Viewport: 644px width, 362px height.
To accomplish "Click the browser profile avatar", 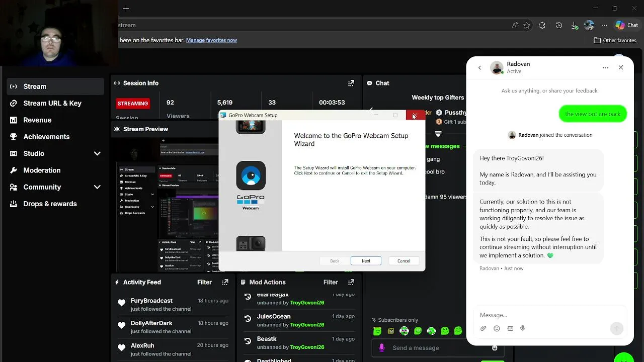I will [x=589, y=25].
